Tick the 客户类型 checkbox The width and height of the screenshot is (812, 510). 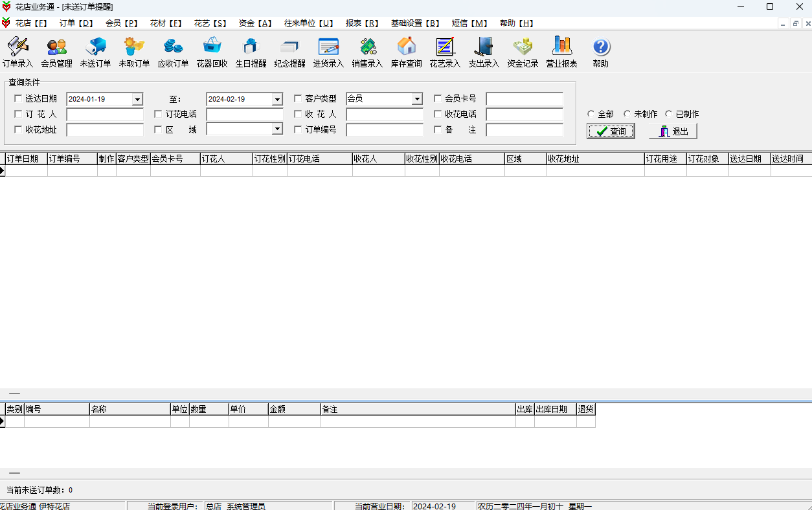click(298, 99)
